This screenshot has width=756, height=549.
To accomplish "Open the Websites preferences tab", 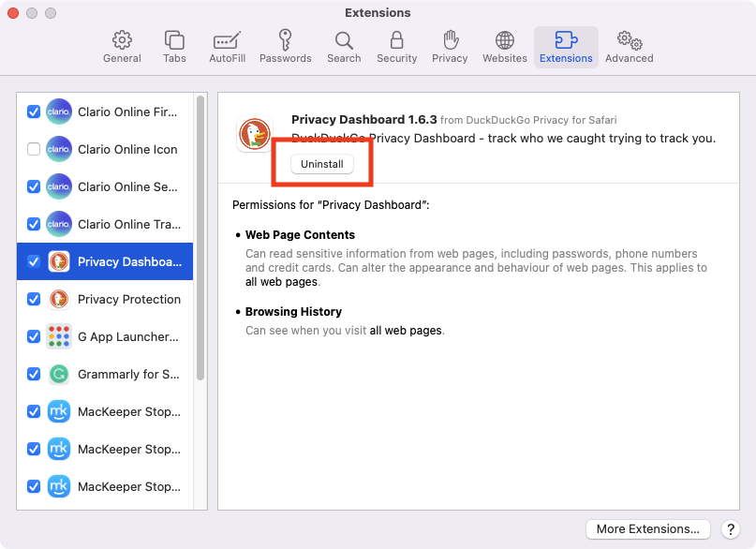I will coord(505,47).
